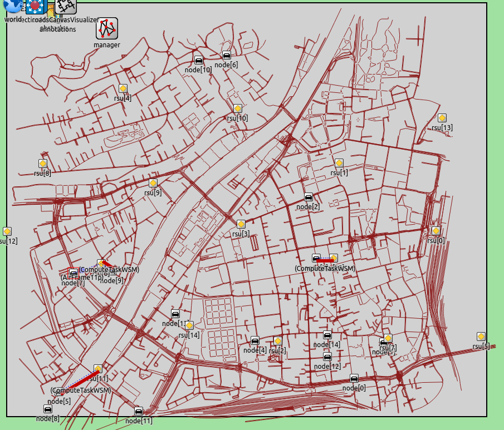
Task: Click the rsu[1] diamond icon
Action: coord(339,163)
